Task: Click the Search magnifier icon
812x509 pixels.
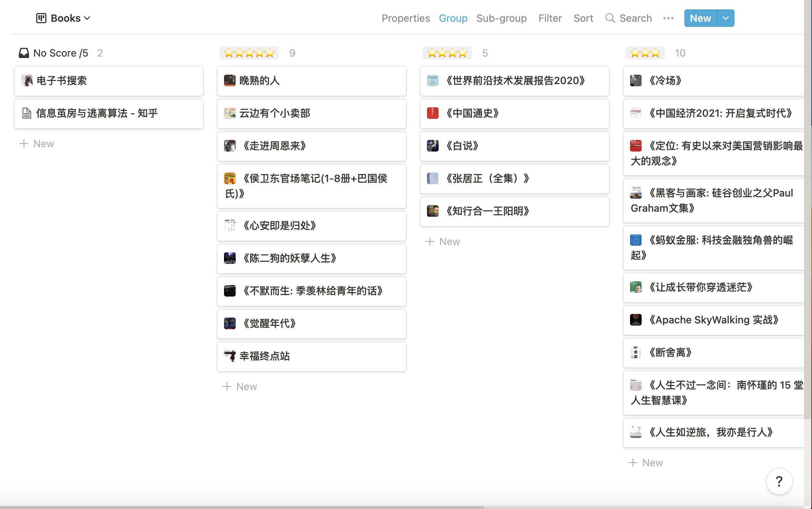Action: (x=610, y=18)
